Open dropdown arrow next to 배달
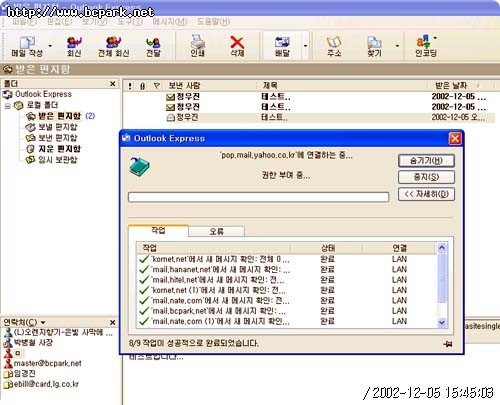This screenshot has height=405, width=500. point(305,46)
